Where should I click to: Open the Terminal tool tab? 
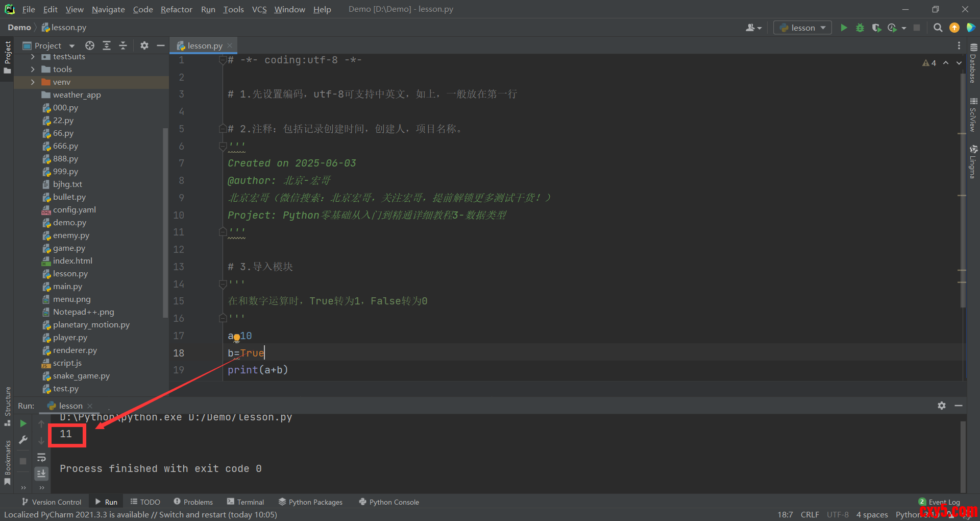coord(246,502)
